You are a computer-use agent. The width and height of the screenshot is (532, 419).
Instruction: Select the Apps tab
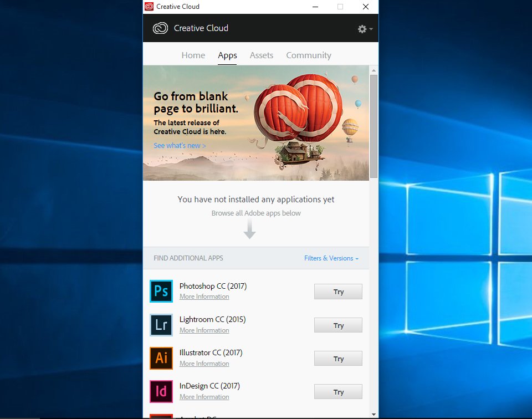tap(227, 55)
